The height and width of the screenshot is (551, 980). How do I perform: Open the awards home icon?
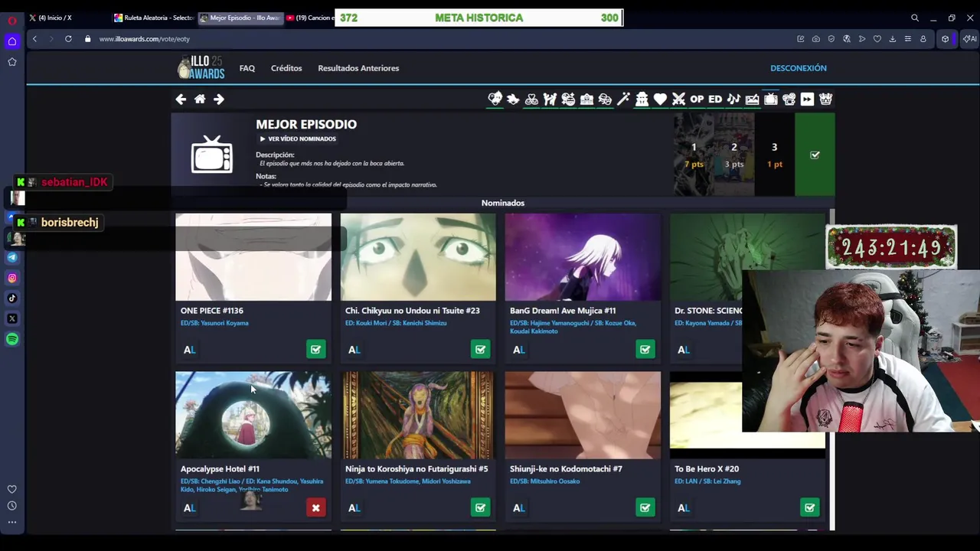tap(200, 99)
